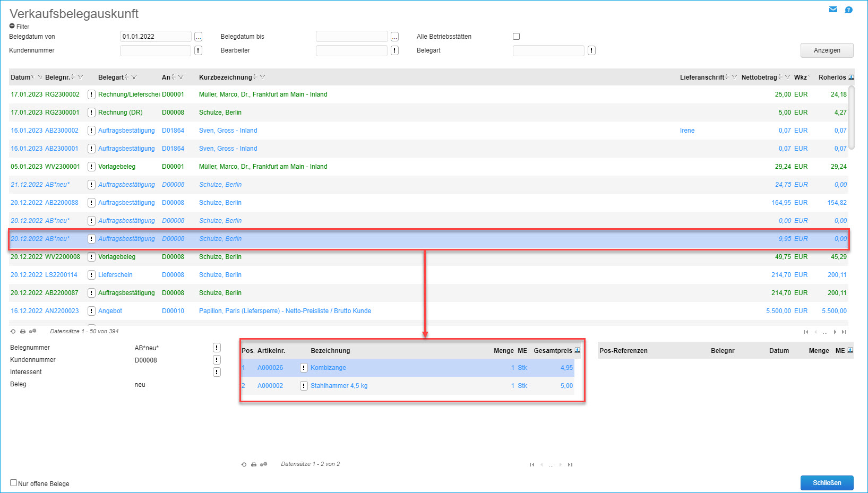
Task: Open date picker for Belegdatum von
Action: coord(198,37)
